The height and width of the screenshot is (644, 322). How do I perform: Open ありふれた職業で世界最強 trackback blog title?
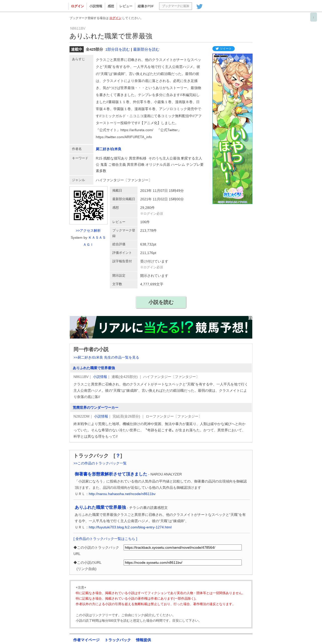100,507
